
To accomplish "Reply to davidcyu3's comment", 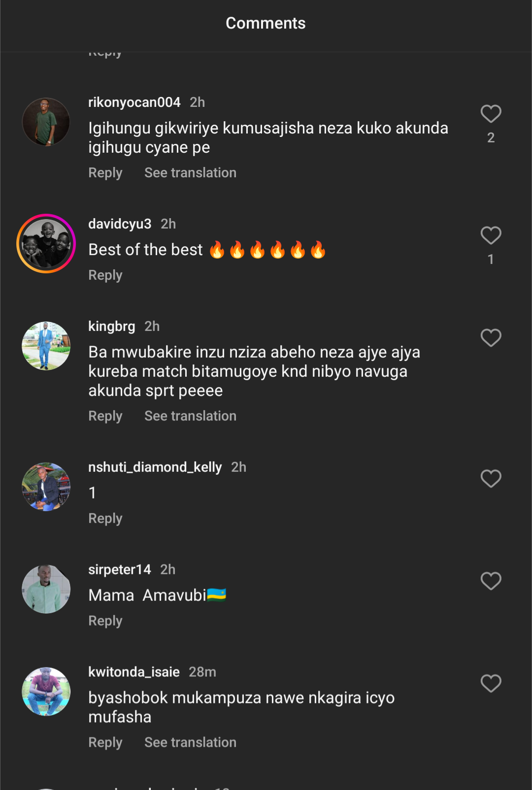I will [105, 275].
